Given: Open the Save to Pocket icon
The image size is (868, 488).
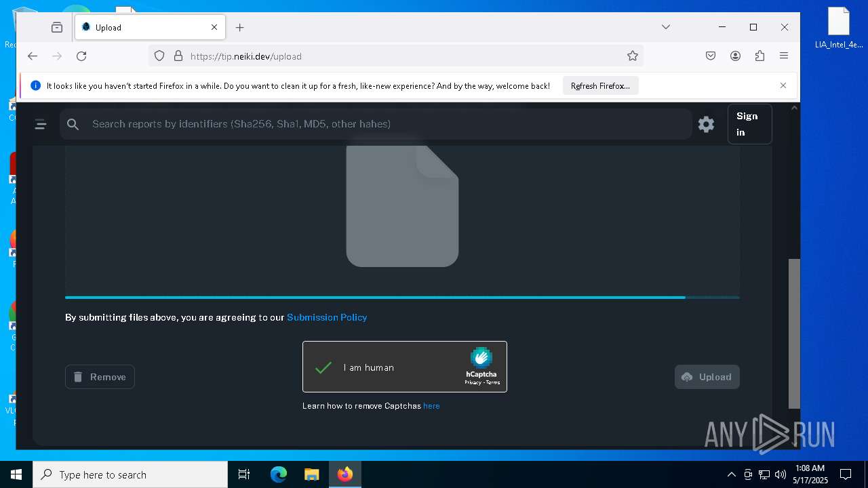Looking at the screenshot, I should click(711, 56).
